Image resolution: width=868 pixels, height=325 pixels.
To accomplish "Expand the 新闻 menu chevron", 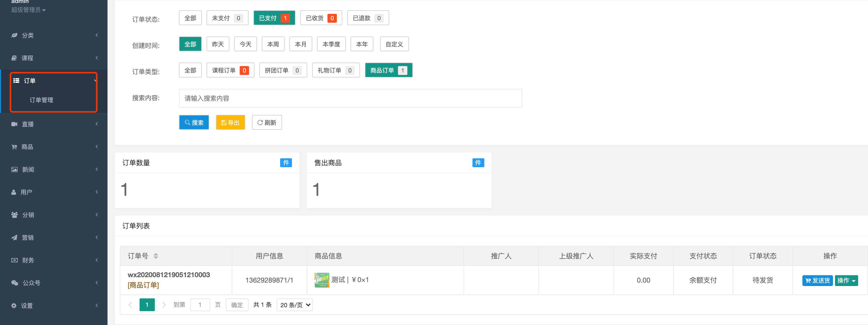I will click(97, 169).
